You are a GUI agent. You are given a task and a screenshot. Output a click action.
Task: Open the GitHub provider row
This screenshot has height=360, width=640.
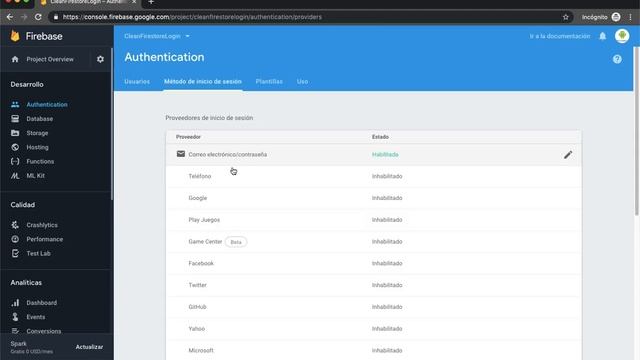pos(373,307)
